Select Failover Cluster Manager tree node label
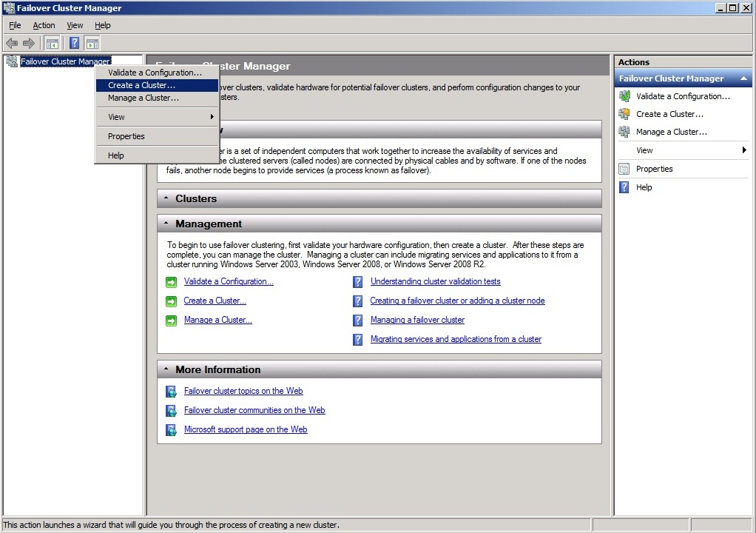The image size is (756, 533). (x=66, y=61)
